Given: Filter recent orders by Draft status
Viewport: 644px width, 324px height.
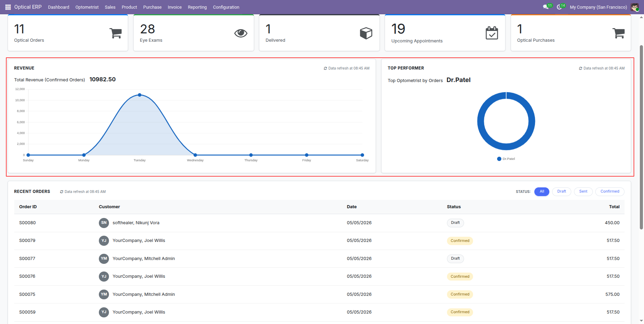Looking at the screenshot, I should pos(561,192).
